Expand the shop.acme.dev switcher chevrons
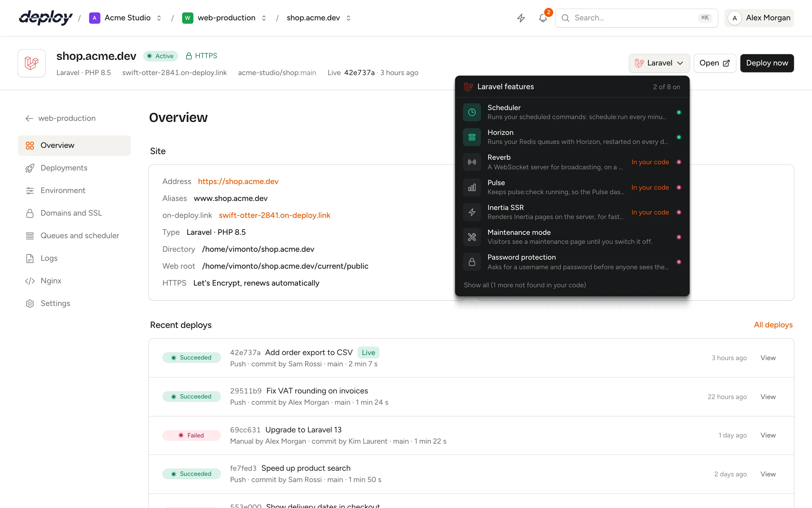The width and height of the screenshot is (812, 508). (x=348, y=18)
